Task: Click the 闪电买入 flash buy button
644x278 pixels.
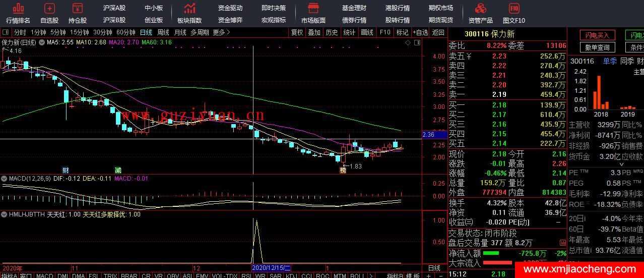Action: click(597, 35)
